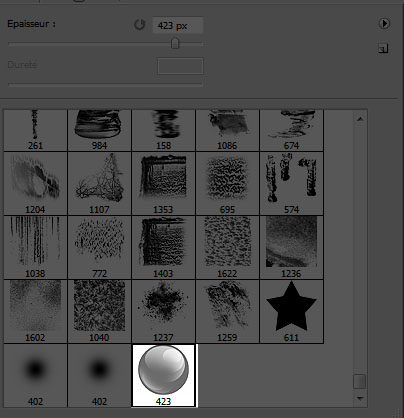This screenshot has width=404, height=418.
Task: Pick the 1622 rough texture brush
Action: coord(227,247)
